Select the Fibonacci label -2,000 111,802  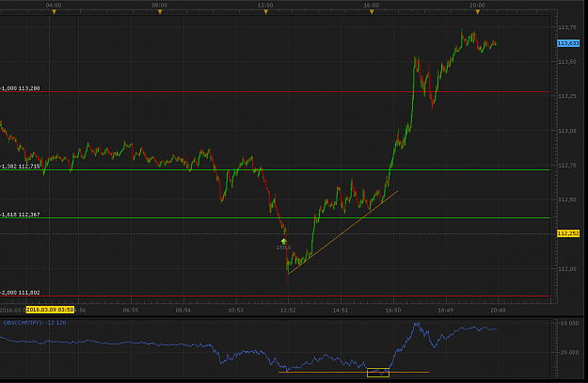tap(20, 293)
